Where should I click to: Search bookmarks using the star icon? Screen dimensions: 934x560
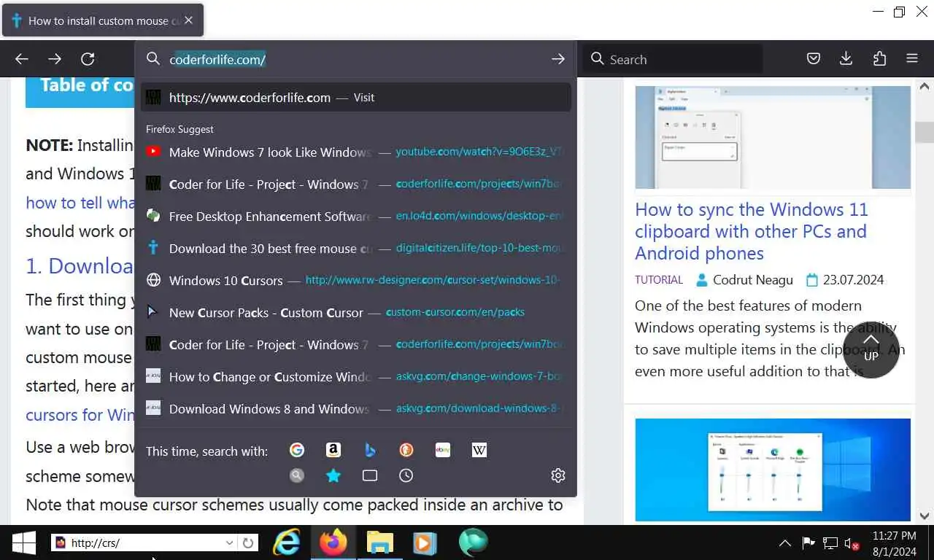[x=333, y=475]
